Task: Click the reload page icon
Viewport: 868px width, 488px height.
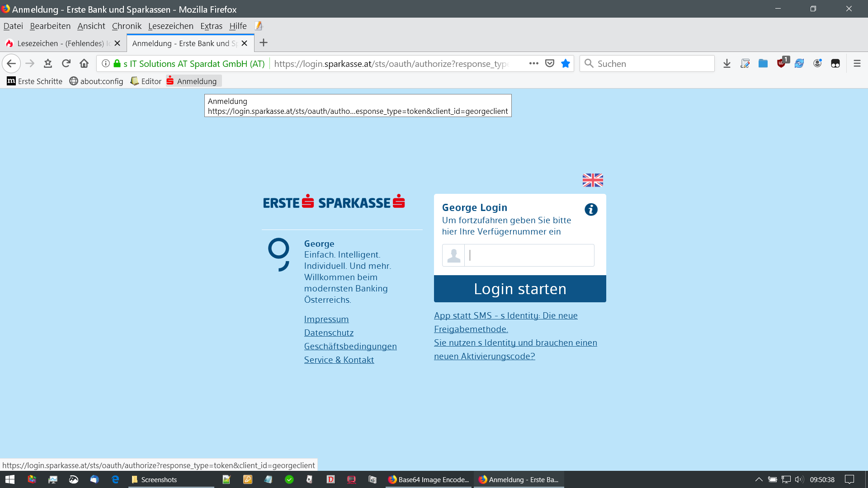Action: click(x=66, y=63)
